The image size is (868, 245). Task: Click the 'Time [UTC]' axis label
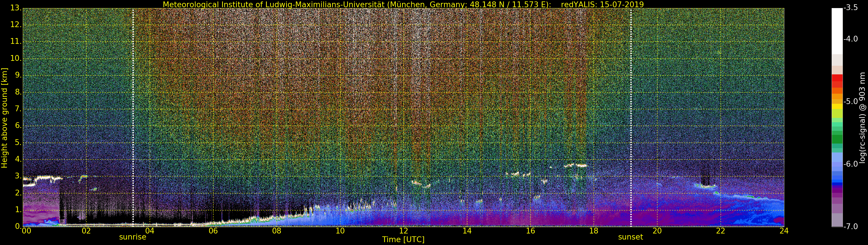403,240
